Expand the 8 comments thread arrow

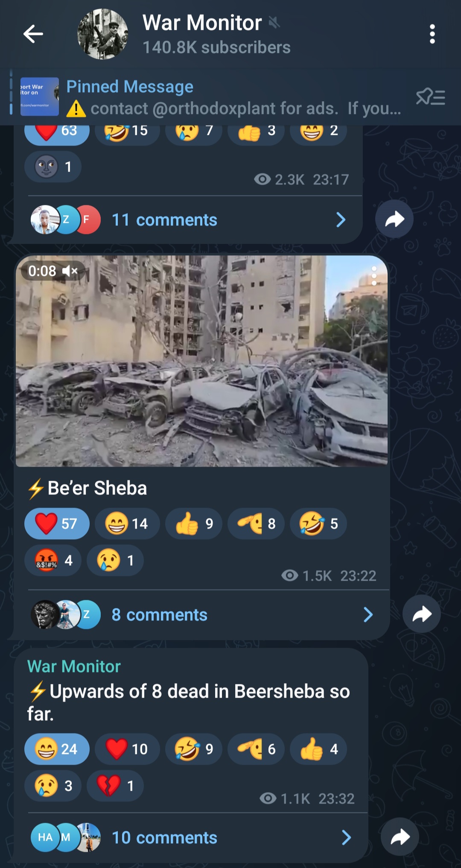[x=368, y=615]
